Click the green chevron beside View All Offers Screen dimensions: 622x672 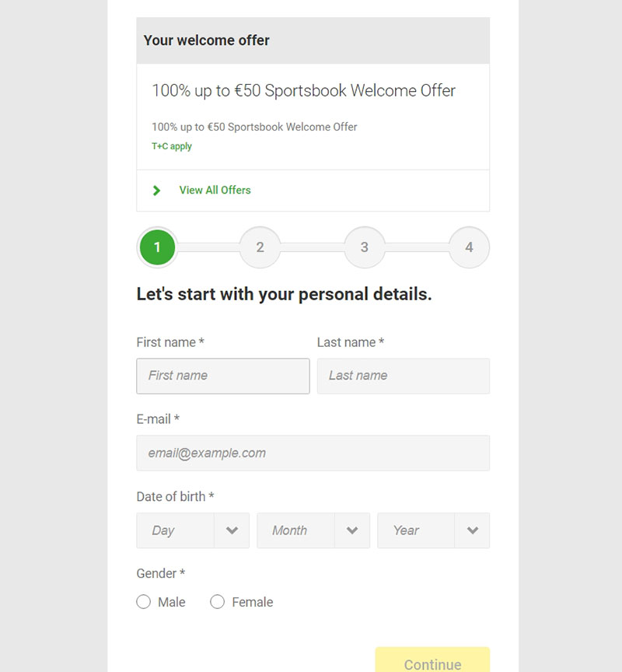tap(157, 191)
